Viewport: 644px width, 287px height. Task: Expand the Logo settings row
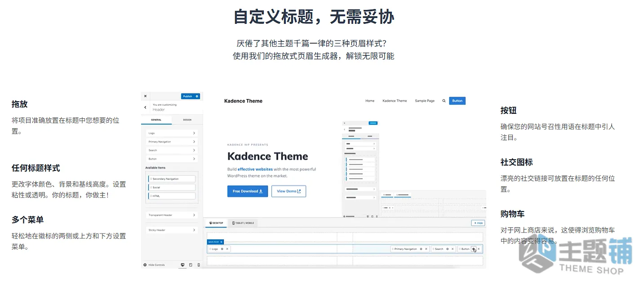click(172, 133)
